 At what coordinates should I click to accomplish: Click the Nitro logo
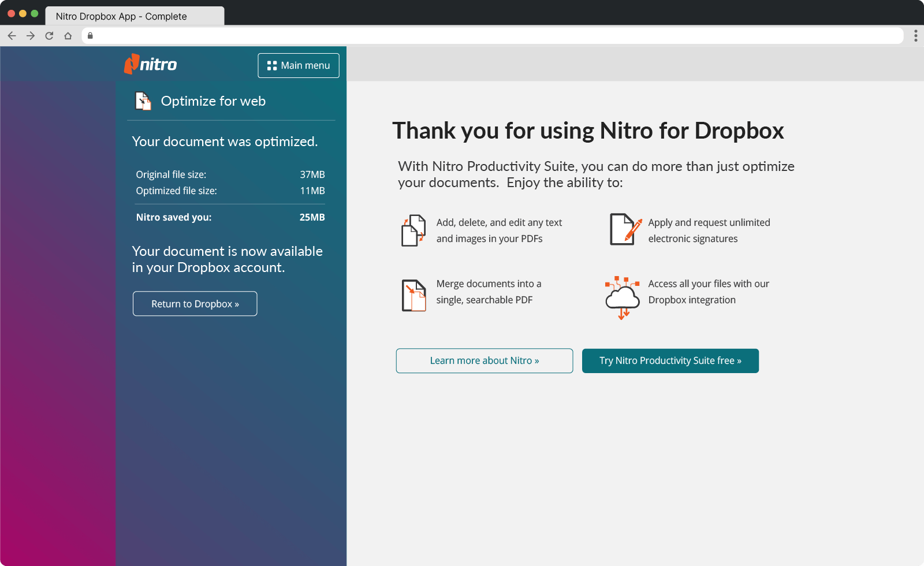click(150, 64)
